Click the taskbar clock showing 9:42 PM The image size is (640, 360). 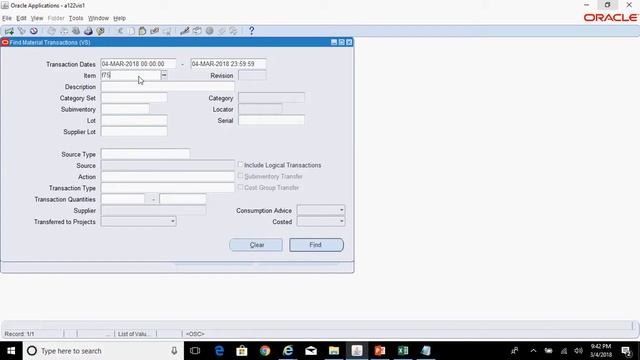600,351
